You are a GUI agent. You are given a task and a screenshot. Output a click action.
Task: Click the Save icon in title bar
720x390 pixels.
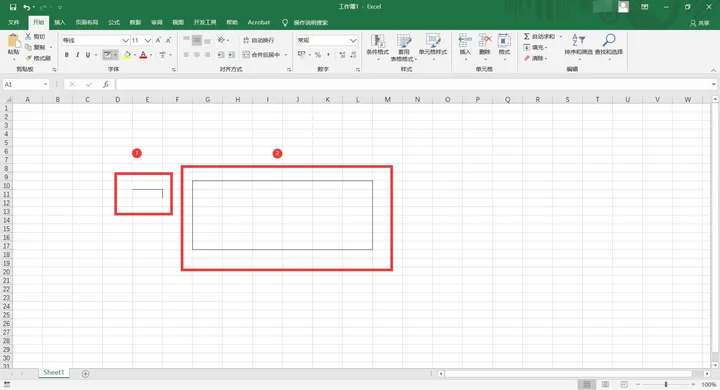pos(13,7)
